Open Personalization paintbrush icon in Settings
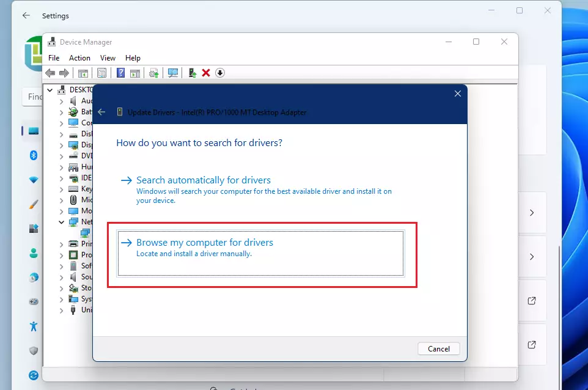This screenshot has height=390, width=588. 34,204
